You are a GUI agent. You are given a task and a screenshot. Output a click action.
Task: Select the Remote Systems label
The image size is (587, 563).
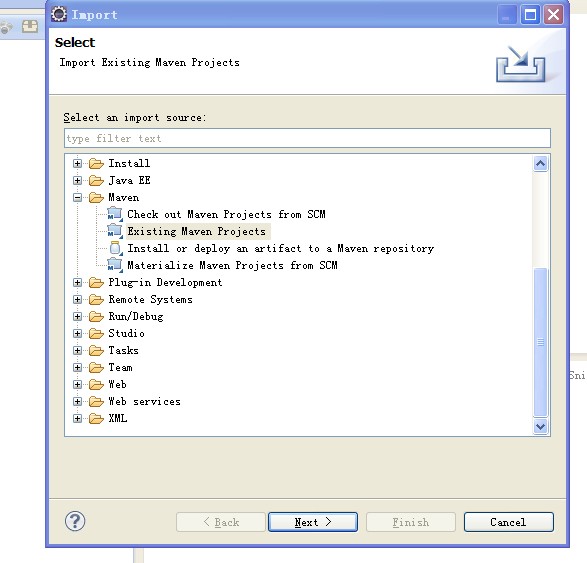point(150,299)
